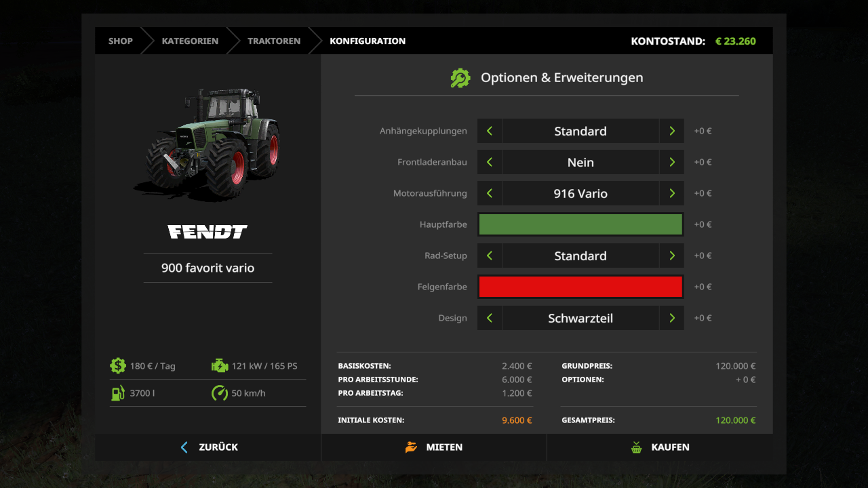Click the Hauptfarbe label
The width and height of the screenshot is (868, 488).
(x=443, y=224)
